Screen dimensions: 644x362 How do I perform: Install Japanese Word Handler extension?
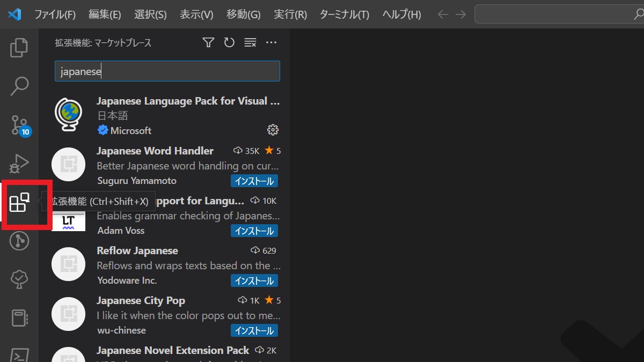click(x=254, y=181)
